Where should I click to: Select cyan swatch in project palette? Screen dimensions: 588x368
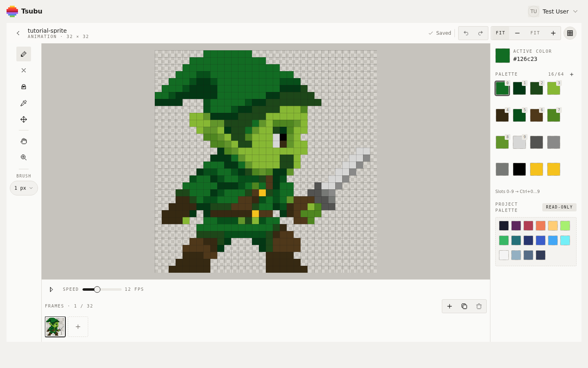click(565, 240)
